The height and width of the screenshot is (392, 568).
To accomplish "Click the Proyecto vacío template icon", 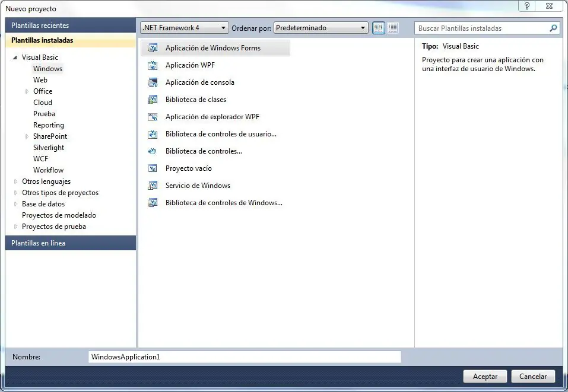I will coord(153,168).
